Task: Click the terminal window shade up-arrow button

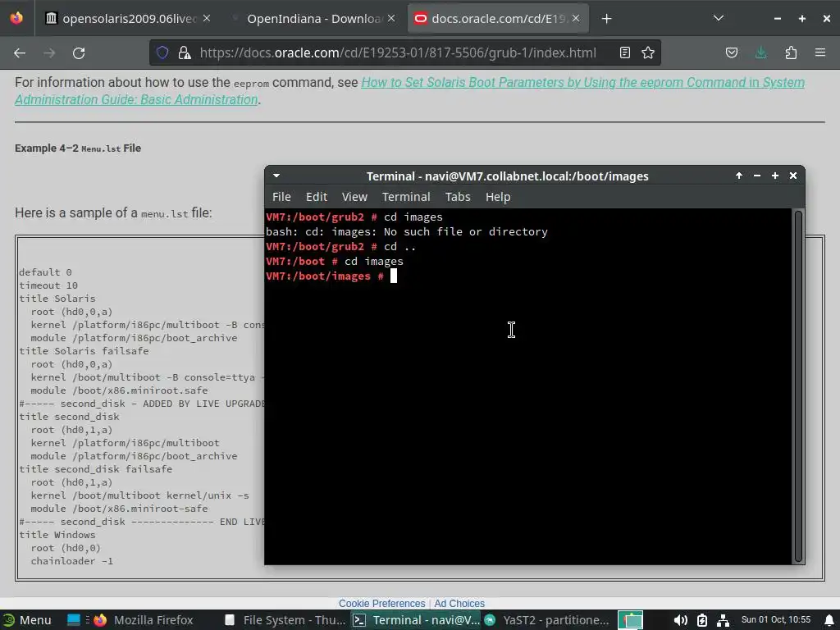Action: pos(739,176)
